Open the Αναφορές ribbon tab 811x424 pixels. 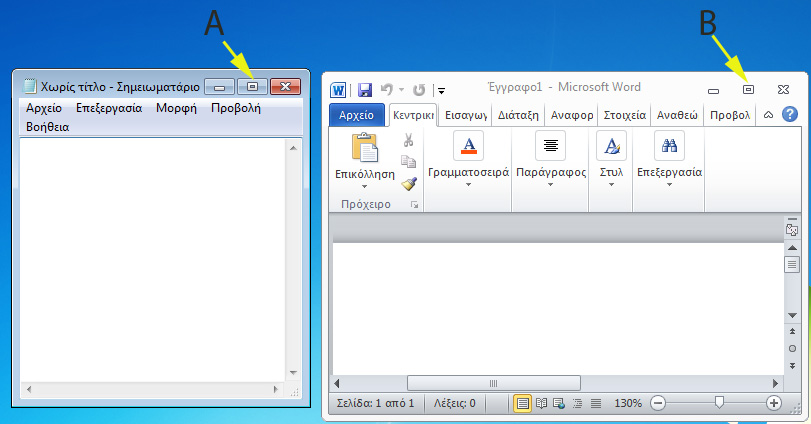(572, 115)
